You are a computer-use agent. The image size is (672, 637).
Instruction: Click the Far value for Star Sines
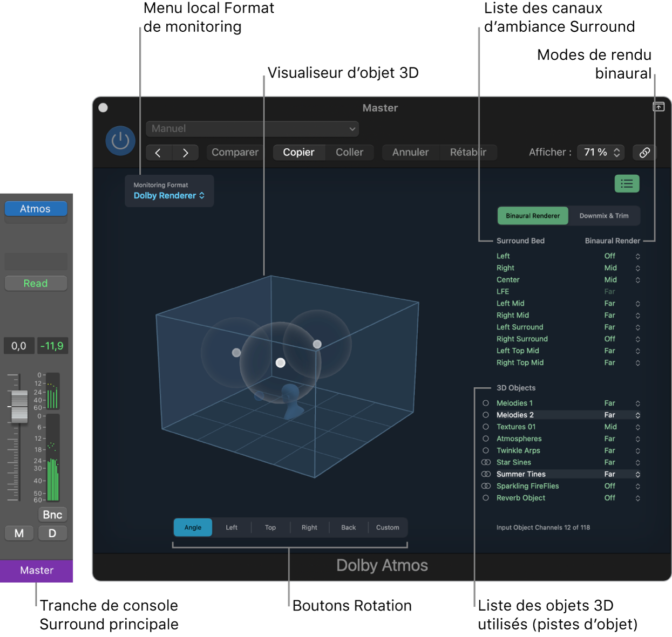(609, 462)
